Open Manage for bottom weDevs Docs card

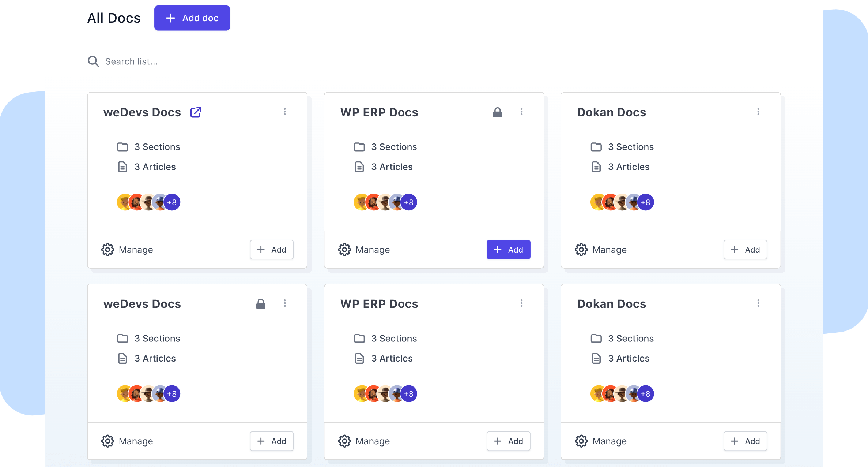pos(127,441)
